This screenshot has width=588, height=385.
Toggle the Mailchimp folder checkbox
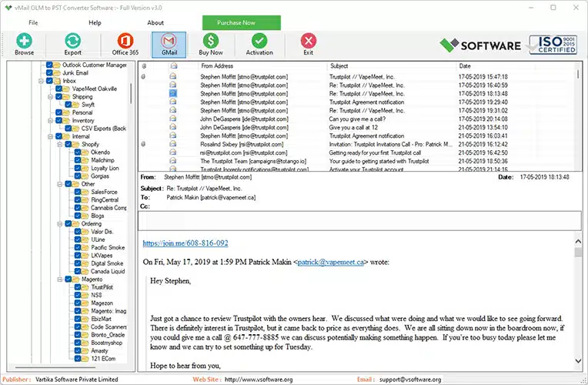pos(78,160)
